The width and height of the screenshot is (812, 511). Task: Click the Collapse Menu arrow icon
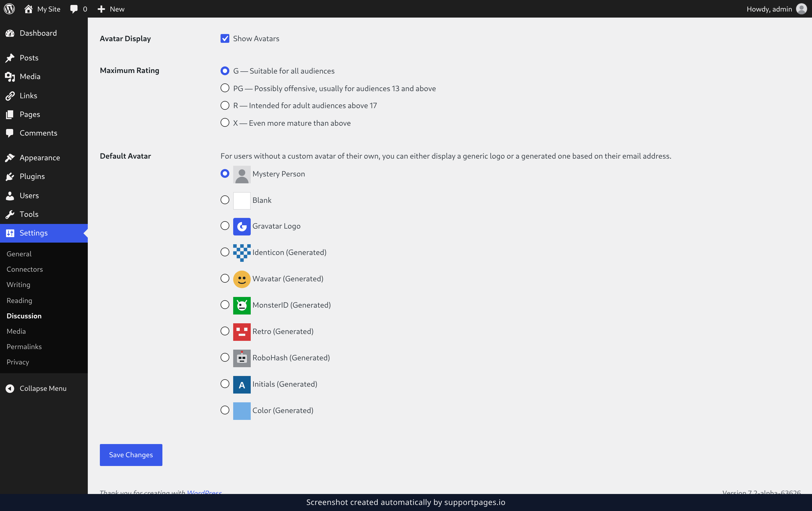tap(10, 389)
